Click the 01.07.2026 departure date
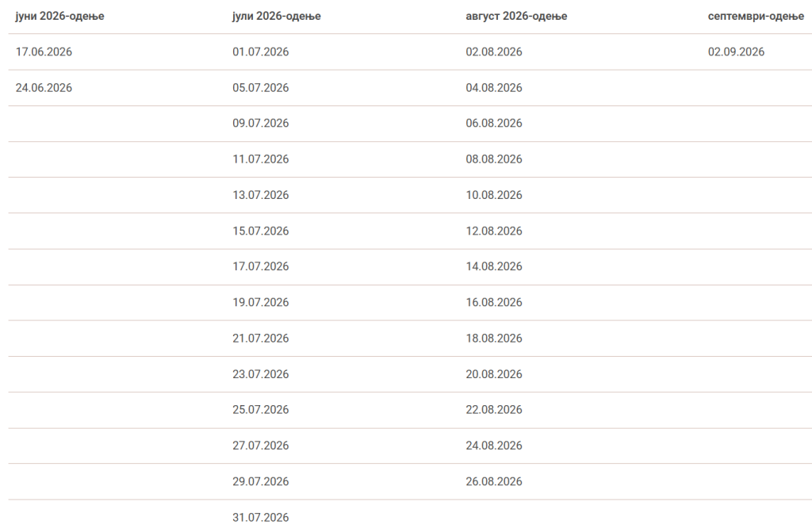The image size is (812, 528). (x=261, y=52)
